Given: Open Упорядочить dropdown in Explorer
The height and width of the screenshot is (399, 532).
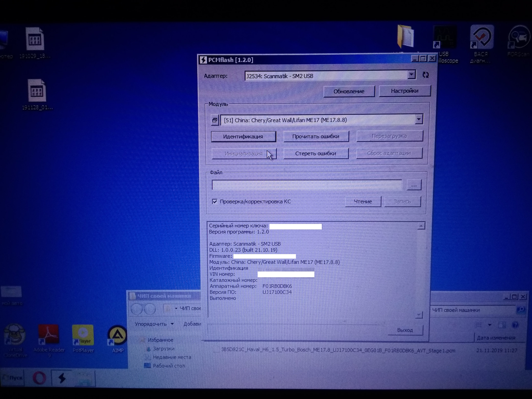Looking at the screenshot, I should 154,324.
